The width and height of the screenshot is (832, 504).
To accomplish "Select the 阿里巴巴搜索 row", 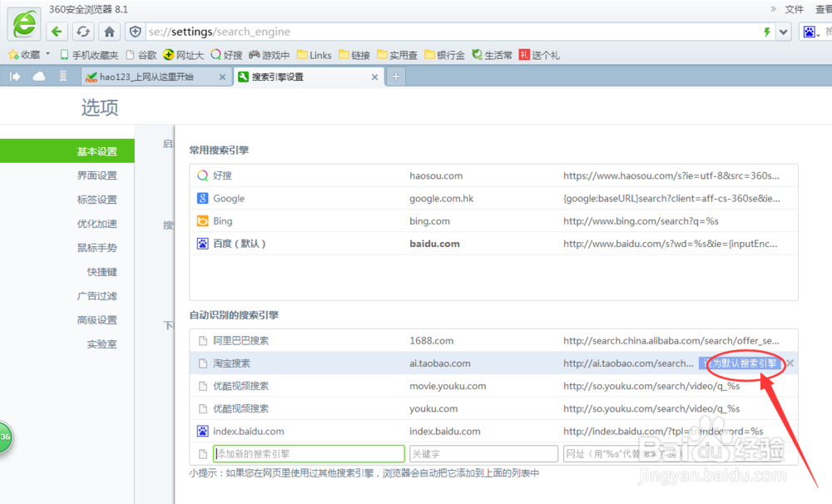I will [493, 341].
